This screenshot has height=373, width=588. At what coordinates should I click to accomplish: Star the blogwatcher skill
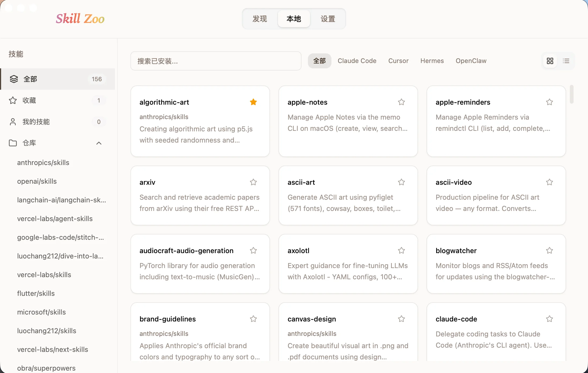[x=550, y=250]
